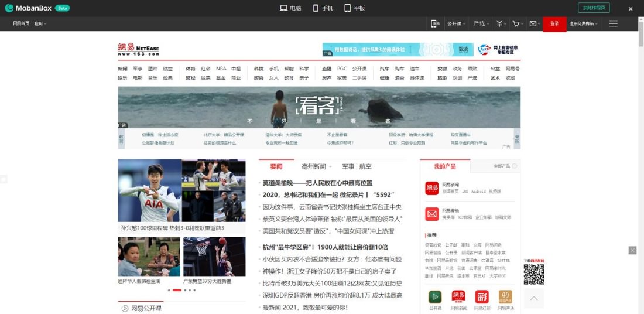Open 广东男篮37分大胜新疆 thumbnail

214,257
